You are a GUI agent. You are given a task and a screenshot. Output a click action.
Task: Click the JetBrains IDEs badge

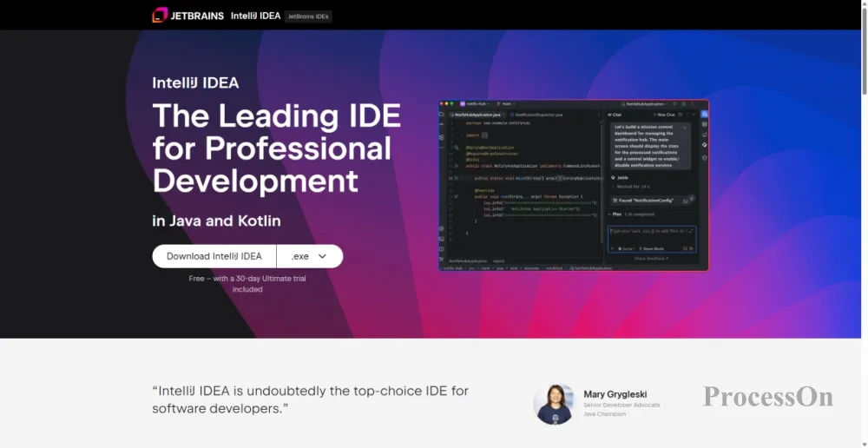click(308, 16)
